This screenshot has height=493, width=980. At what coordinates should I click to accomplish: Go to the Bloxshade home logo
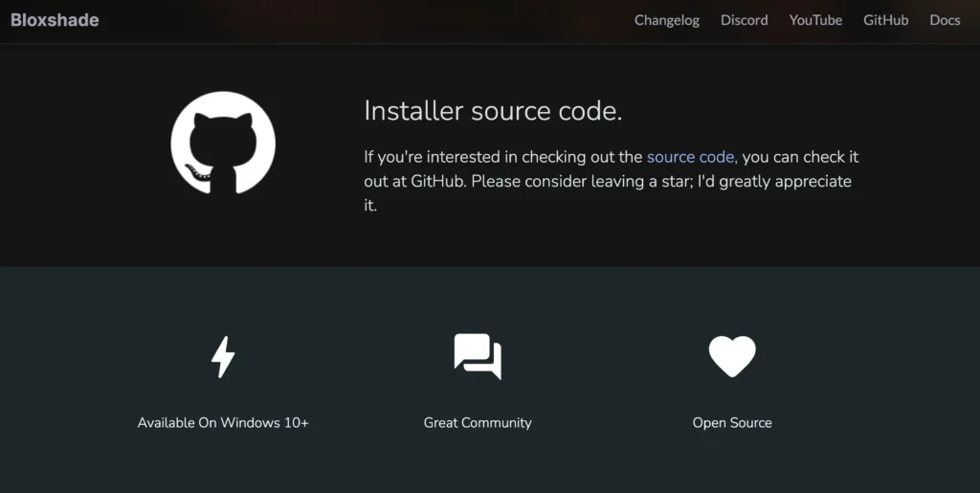tap(55, 20)
